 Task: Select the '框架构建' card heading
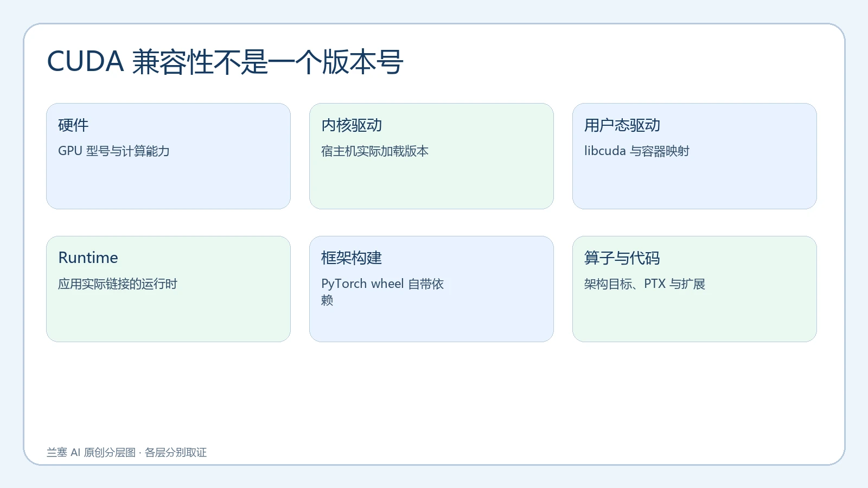coord(352,258)
